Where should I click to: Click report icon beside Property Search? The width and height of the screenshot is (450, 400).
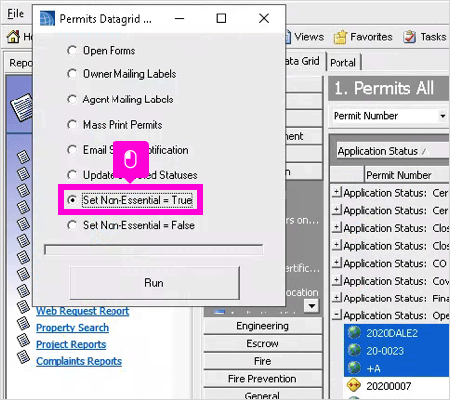(x=23, y=324)
